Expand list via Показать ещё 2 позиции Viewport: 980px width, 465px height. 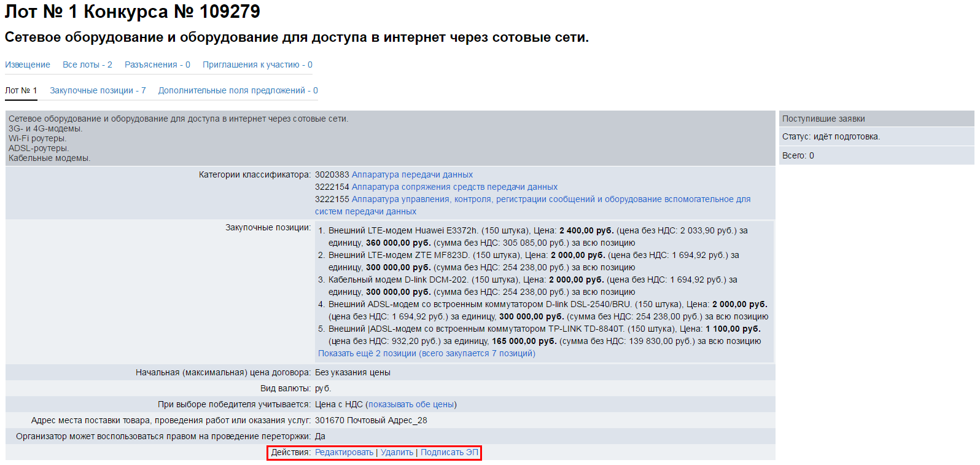pyautogui.click(x=426, y=353)
